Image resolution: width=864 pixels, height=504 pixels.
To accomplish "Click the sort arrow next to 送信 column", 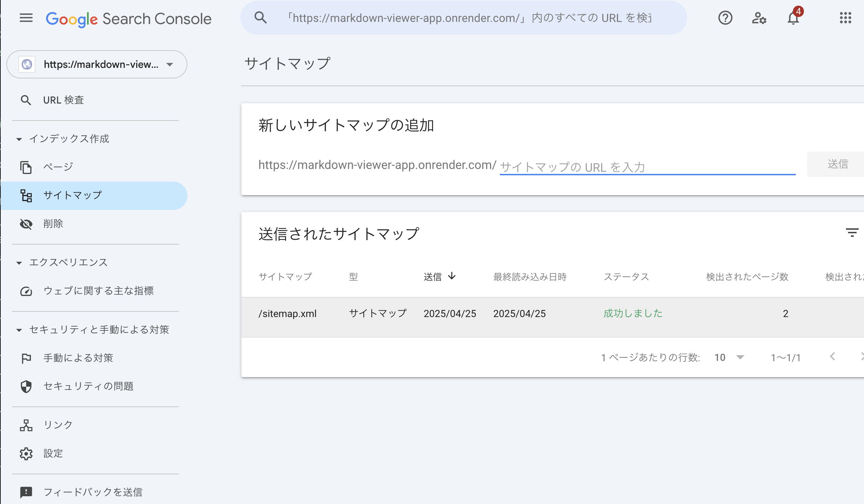I will 452,276.
